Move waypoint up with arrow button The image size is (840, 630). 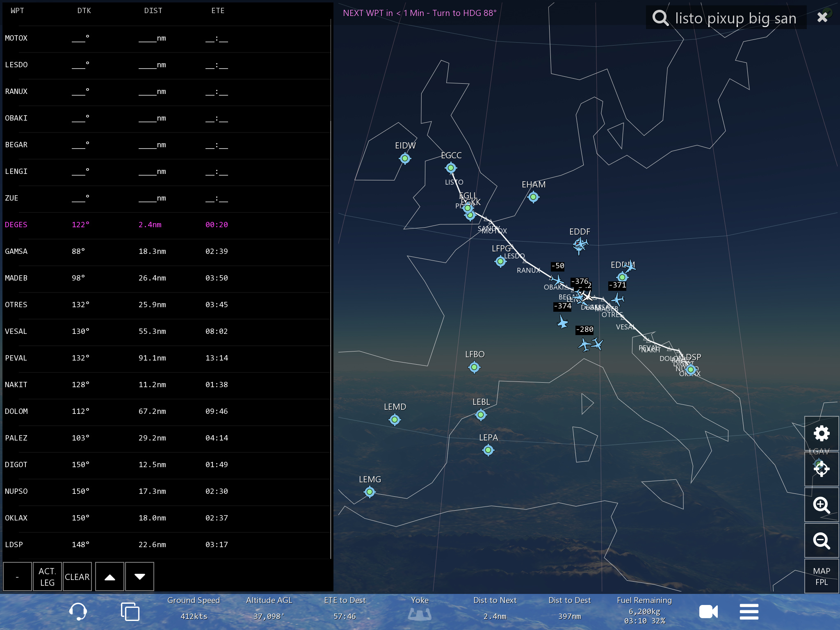click(x=110, y=577)
